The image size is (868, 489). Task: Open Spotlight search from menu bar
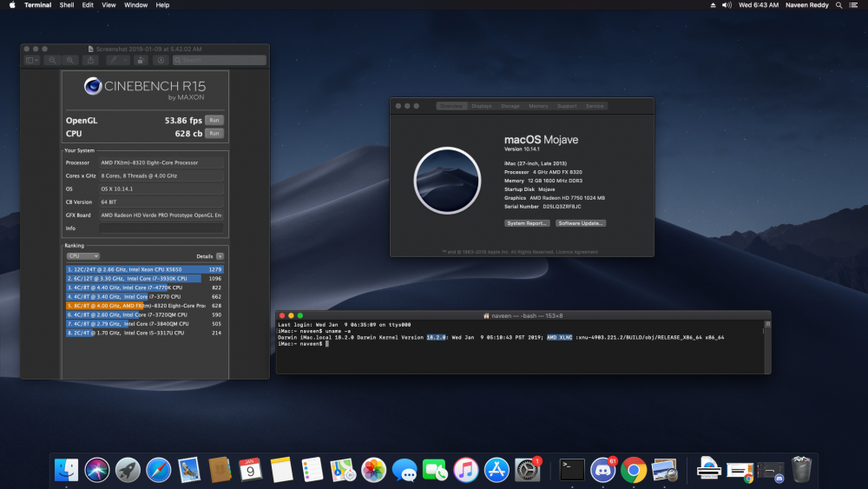coord(838,5)
